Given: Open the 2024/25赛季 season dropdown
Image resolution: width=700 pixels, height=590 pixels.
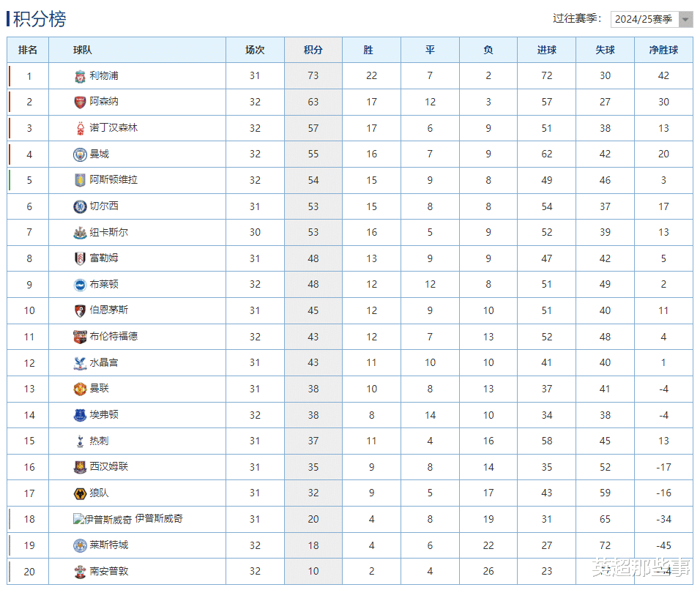Looking at the screenshot, I should click(x=644, y=19).
